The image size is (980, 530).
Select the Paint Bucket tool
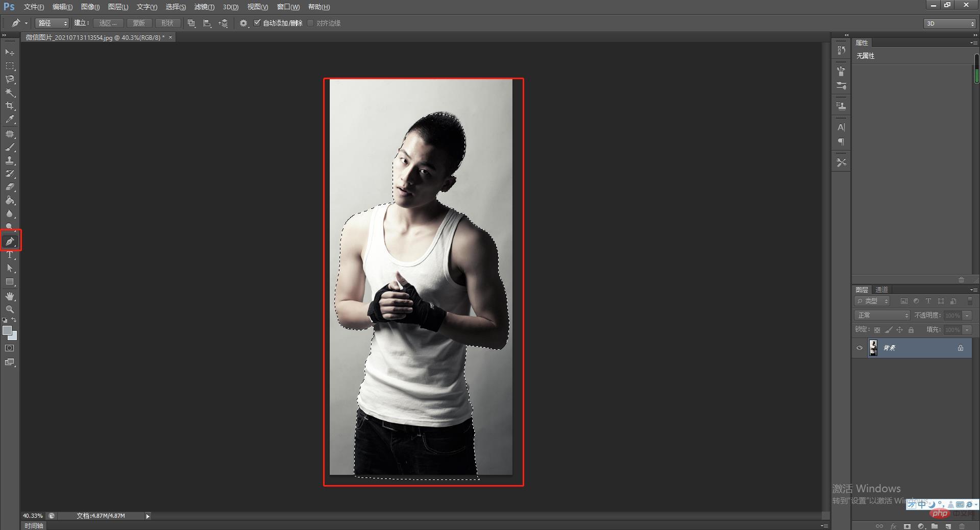pyautogui.click(x=10, y=201)
